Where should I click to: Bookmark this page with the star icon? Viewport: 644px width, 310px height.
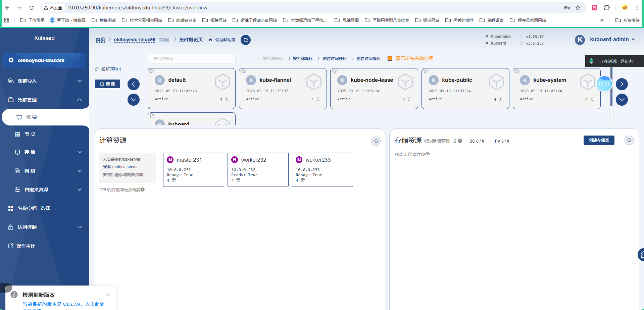[578, 8]
